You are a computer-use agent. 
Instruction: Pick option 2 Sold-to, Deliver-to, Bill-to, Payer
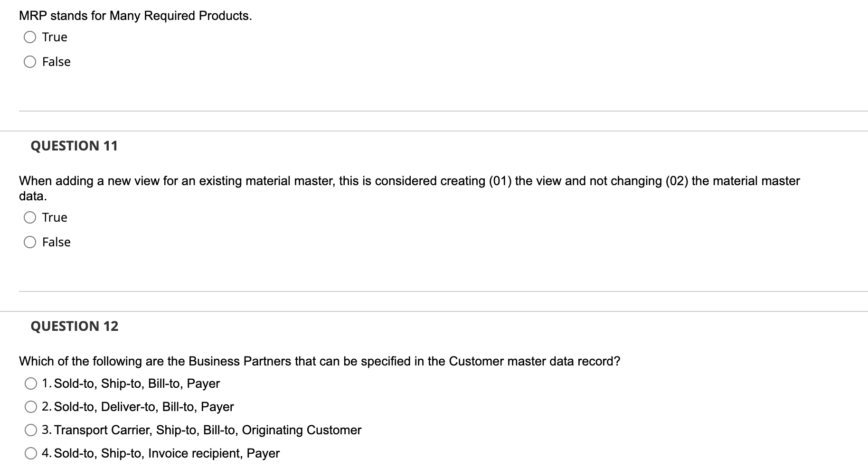coord(31,407)
